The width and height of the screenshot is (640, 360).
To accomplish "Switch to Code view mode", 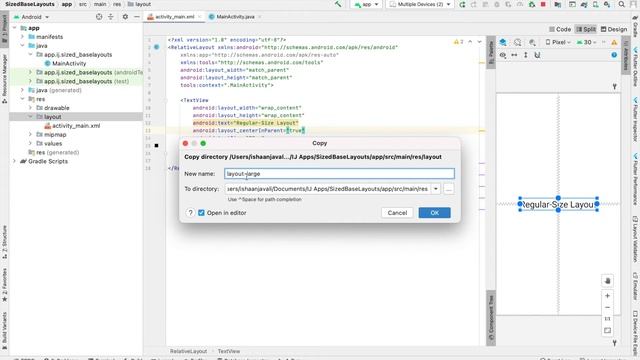I will coord(560,29).
